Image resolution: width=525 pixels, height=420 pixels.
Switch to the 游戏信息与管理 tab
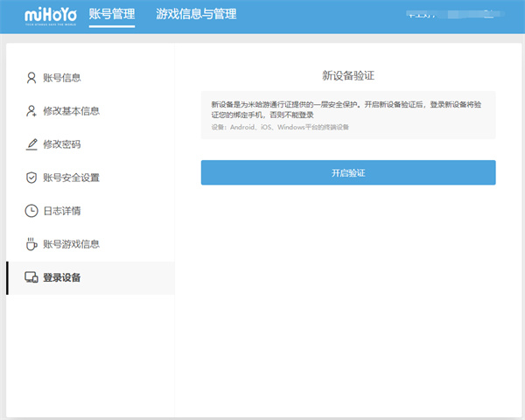[x=196, y=15]
